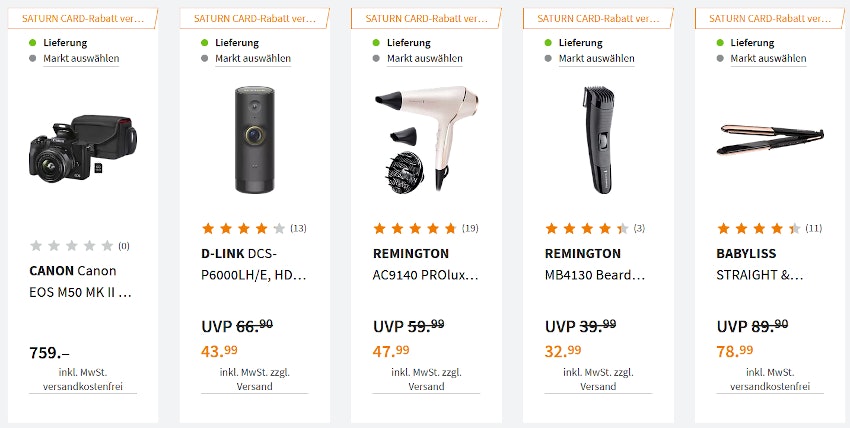This screenshot has width=850, height=428.
Task: Select 'Markt auswählen' for the BaByliss straightener
Action: click(x=769, y=58)
